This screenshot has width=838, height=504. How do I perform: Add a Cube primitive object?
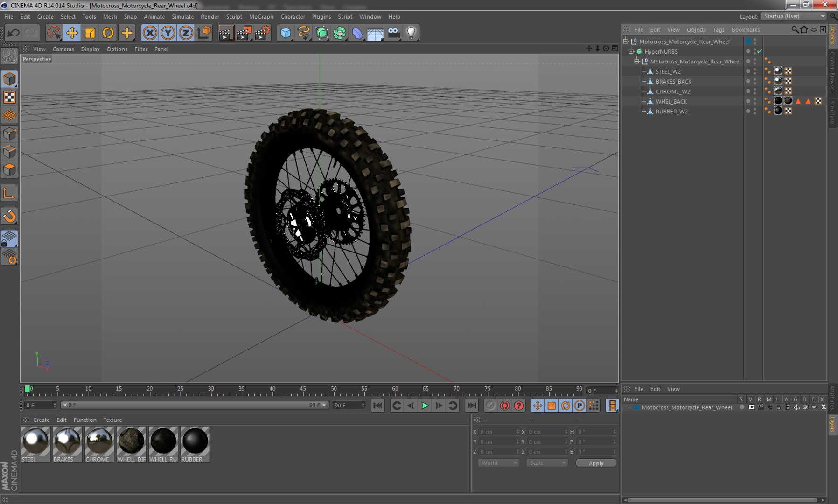click(286, 33)
